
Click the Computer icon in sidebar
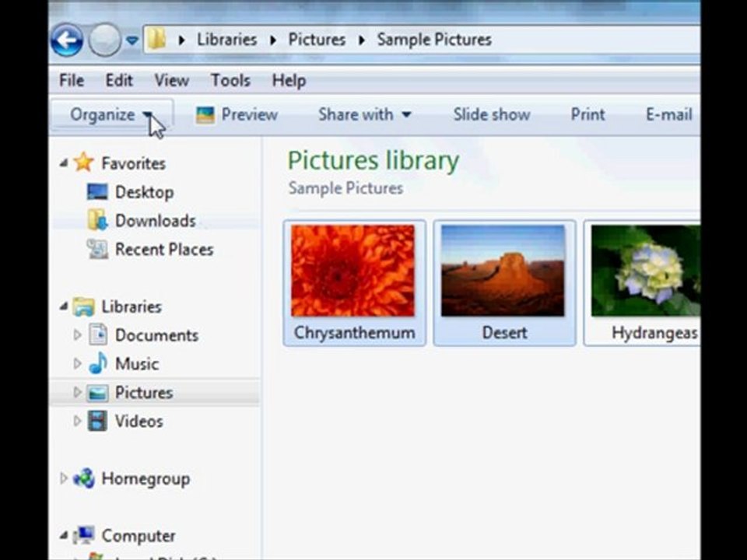point(84,536)
